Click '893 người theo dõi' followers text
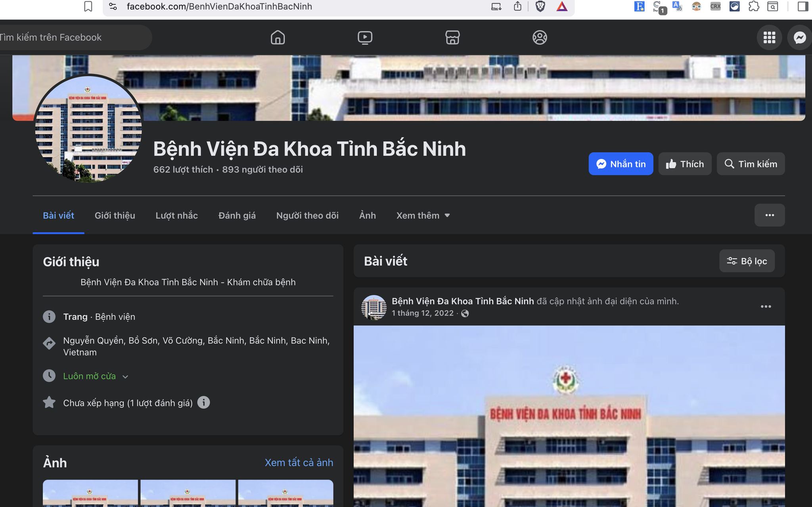The image size is (812, 507). [x=262, y=169]
